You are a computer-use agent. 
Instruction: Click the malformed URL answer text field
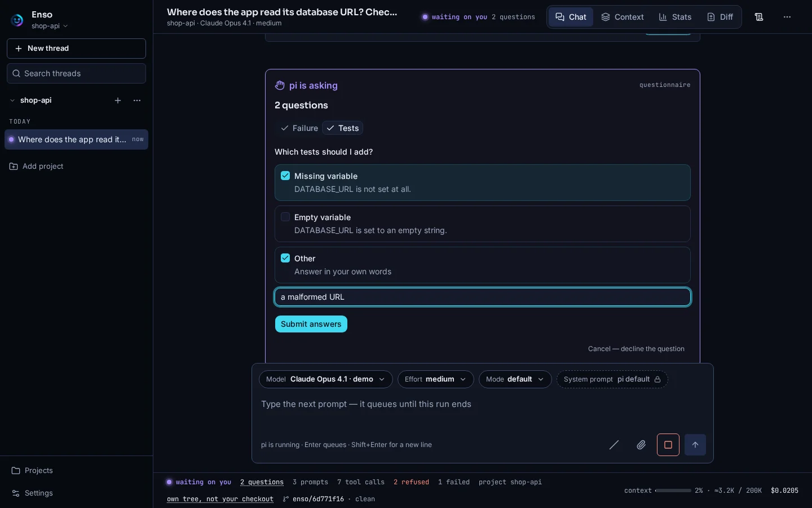point(483,297)
